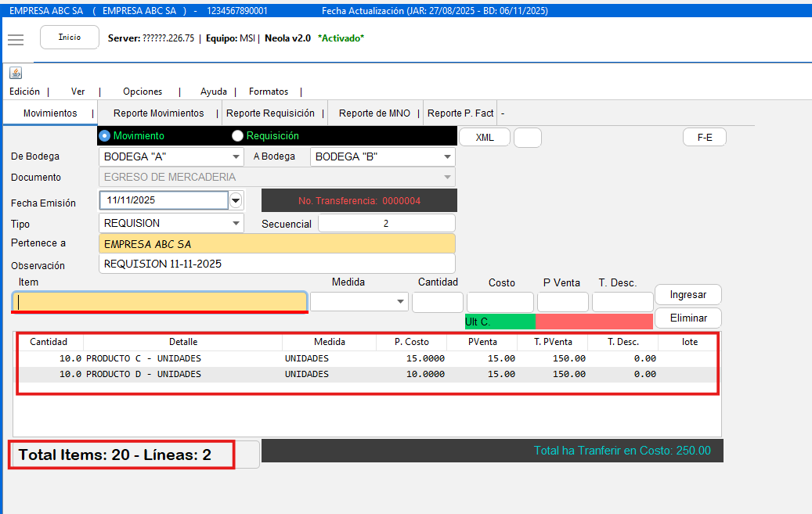Click the F-E button

[x=705, y=137]
